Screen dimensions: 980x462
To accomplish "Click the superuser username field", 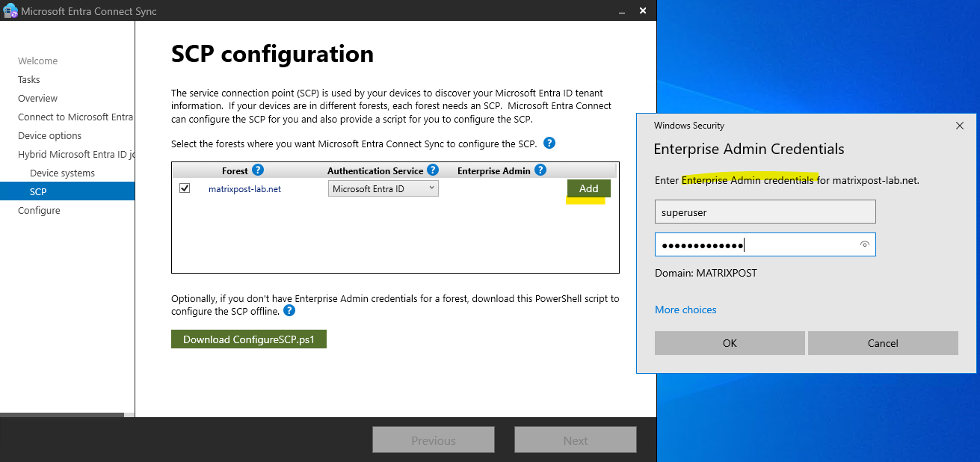I will [x=765, y=212].
